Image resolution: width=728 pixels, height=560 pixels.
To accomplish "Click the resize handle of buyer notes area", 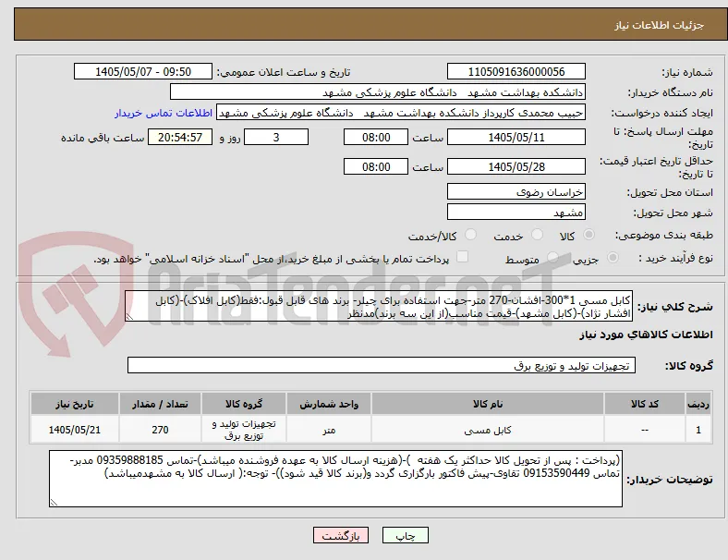I will (54, 502).
